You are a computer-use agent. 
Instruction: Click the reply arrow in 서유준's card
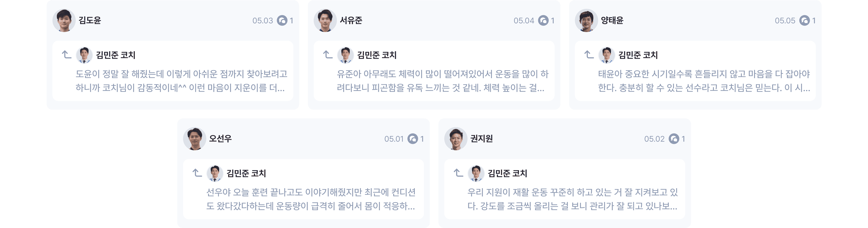coord(328,55)
